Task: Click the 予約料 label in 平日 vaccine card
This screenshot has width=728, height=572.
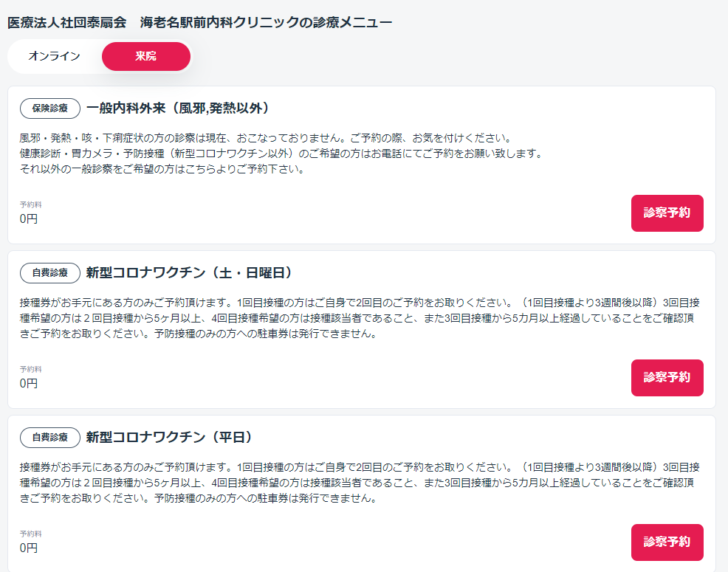Action: [x=30, y=534]
